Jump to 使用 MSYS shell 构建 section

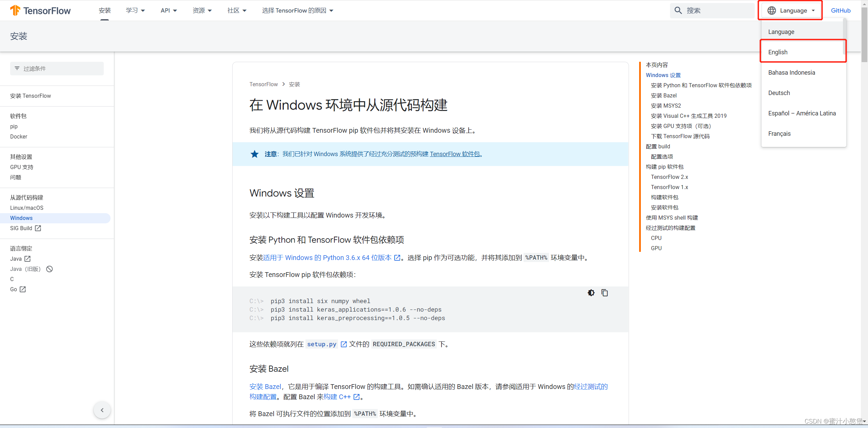(672, 218)
